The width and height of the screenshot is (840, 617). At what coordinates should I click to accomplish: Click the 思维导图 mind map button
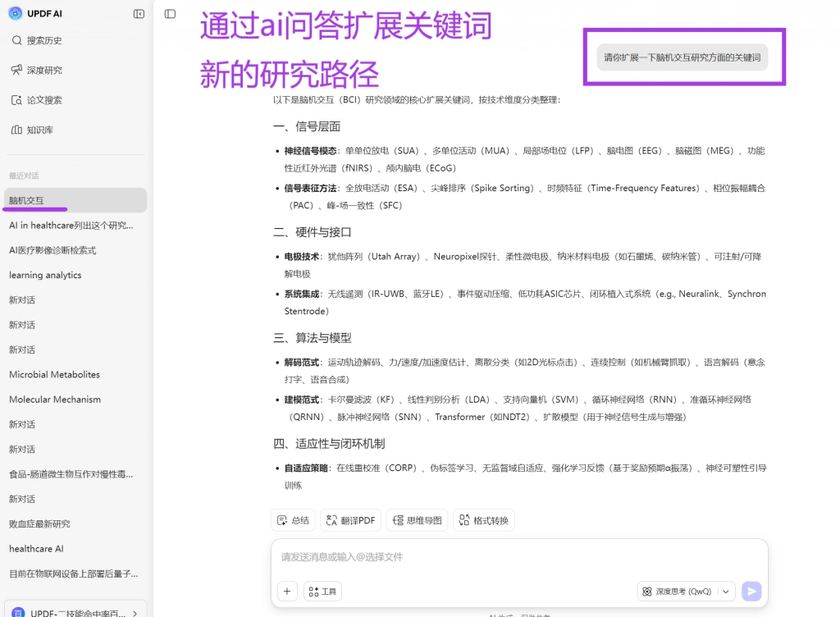[x=417, y=520]
